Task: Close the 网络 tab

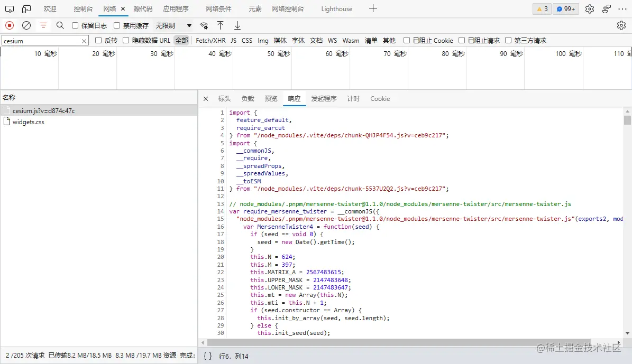Action: [x=123, y=9]
